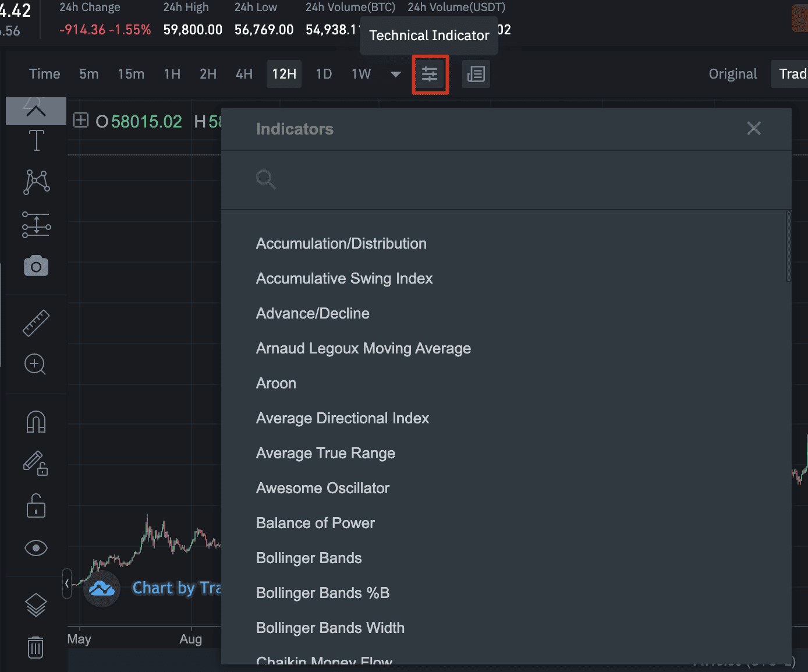Collapse the drawing tool group chevron up
Screen dimensions: 808x672
[36, 111]
